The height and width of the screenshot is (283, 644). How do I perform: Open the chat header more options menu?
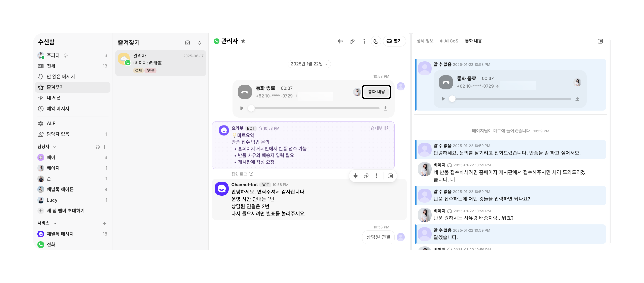(364, 41)
